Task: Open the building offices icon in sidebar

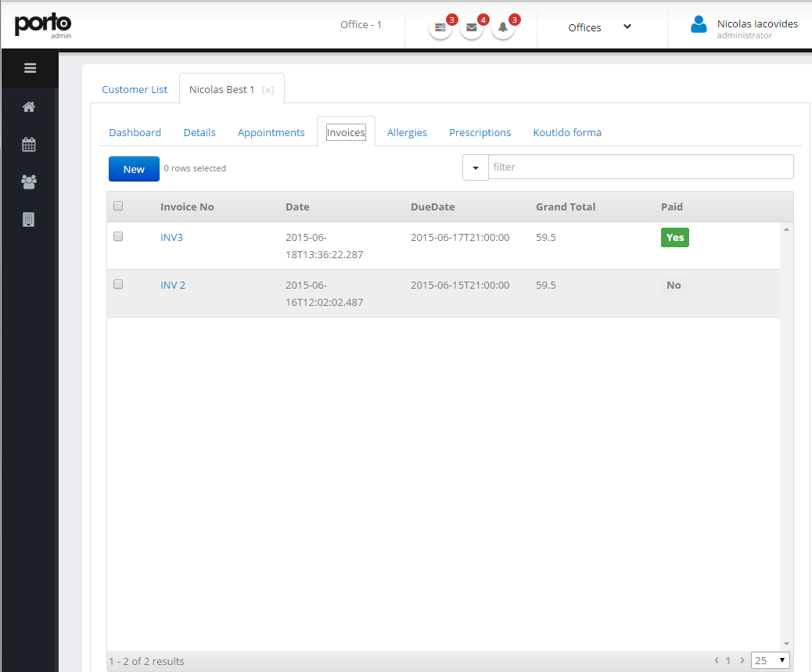Action: (x=29, y=220)
